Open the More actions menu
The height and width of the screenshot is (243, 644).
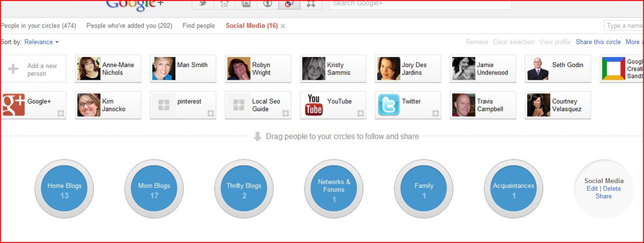[x=634, y=42]
